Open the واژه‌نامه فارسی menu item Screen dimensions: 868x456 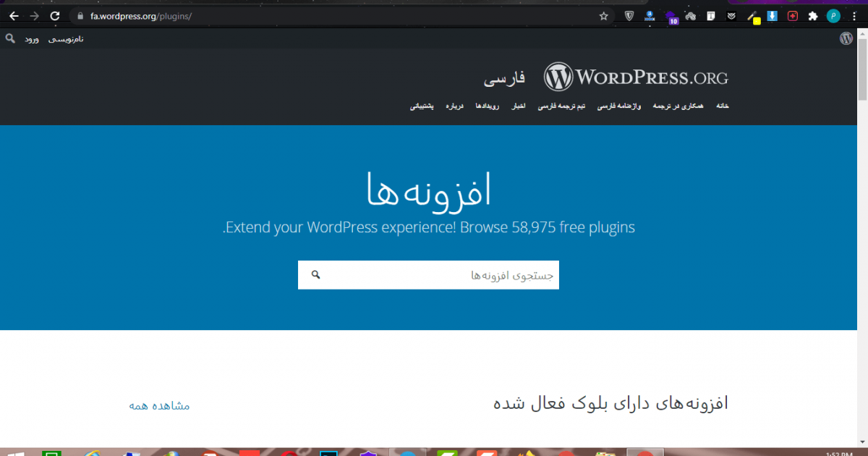pos(618,106)
